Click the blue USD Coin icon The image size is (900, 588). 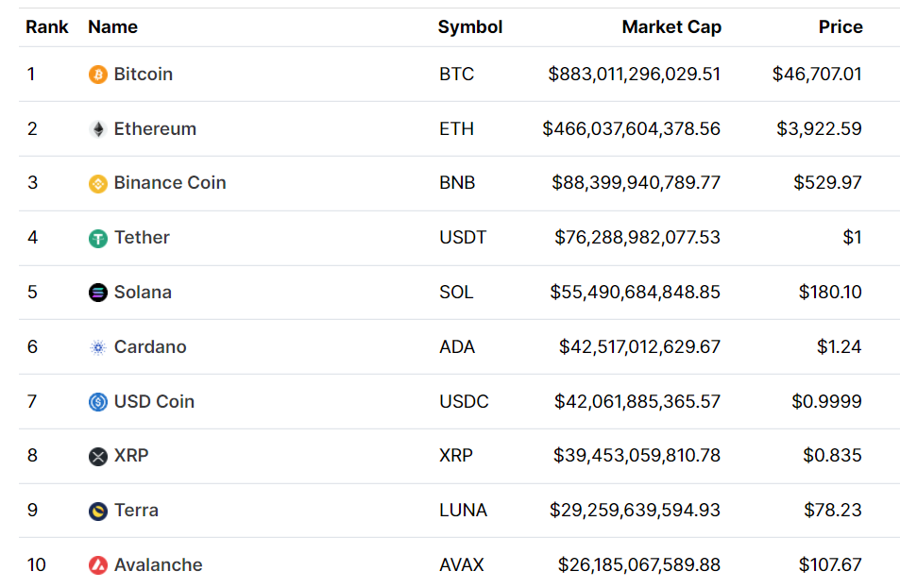(97, 402)
